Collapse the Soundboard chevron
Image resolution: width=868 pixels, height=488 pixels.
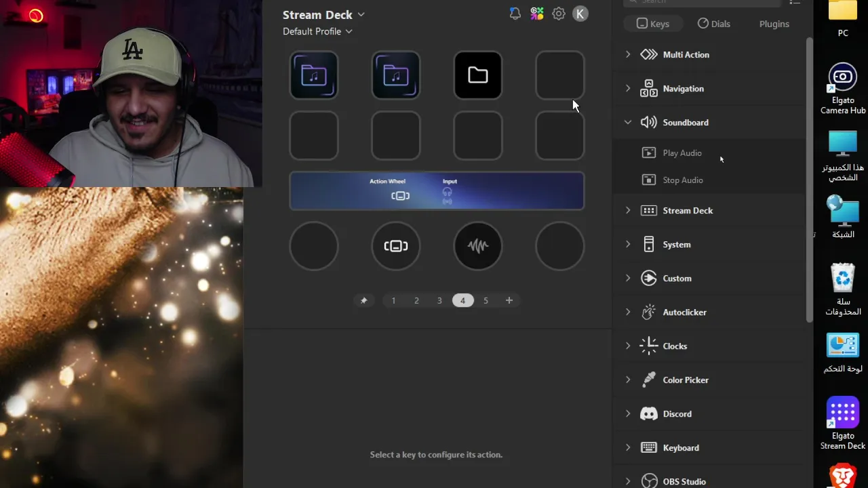[628, 123]
